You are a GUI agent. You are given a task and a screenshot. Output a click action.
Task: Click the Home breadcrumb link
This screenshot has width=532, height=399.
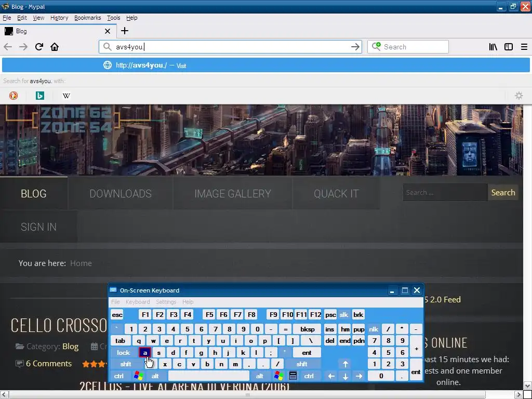click(81, 263)
